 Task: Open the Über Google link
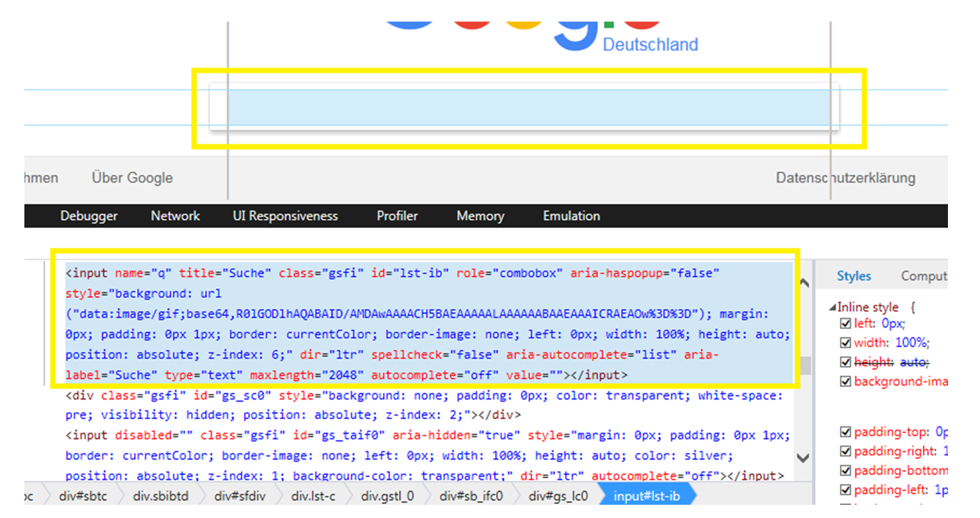coord(131,177)
